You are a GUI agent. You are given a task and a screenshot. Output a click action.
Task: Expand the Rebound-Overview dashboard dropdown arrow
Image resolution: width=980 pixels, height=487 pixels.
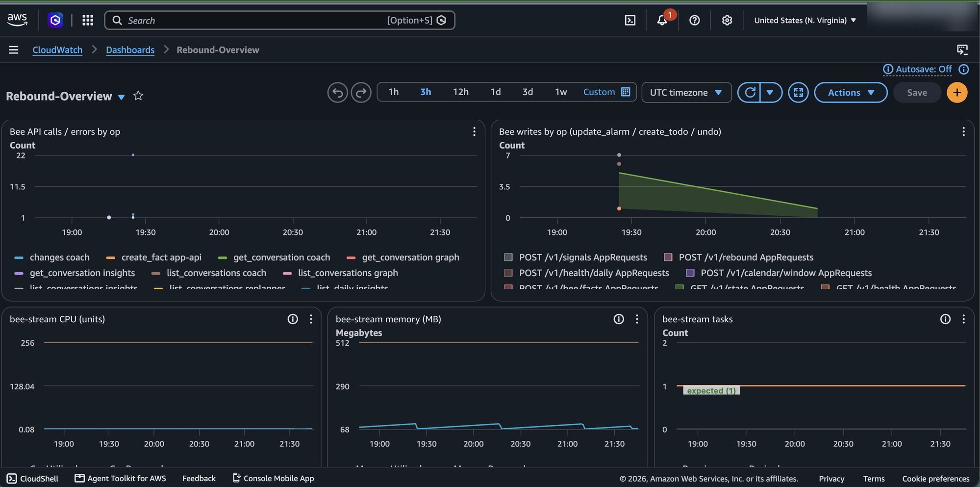[x=122, y=97]
